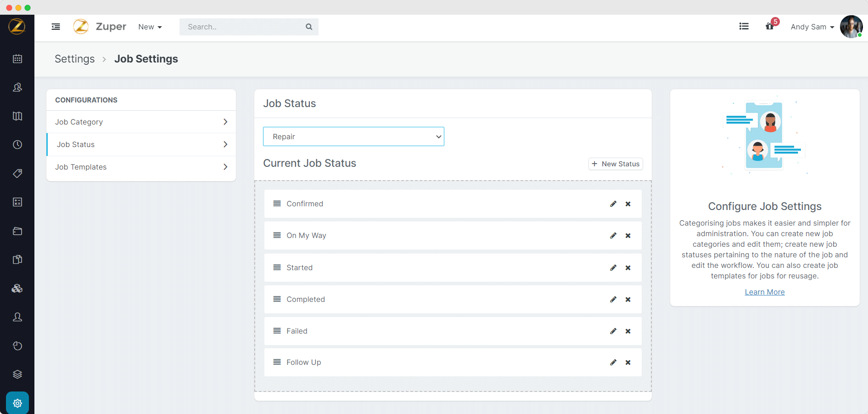Open the gift notifications icon
Screen dimensions: 868x414
click(x=770, y=27)
